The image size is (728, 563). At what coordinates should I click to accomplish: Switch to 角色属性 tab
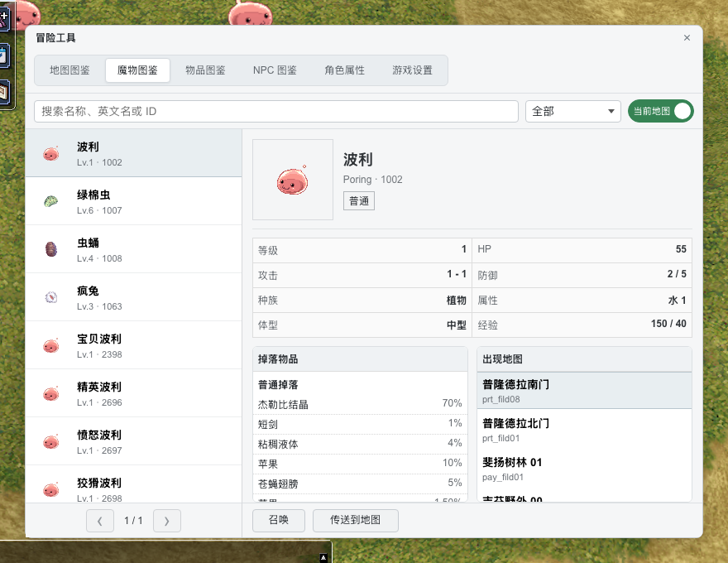pyautogui.click(x=344, y=70)
